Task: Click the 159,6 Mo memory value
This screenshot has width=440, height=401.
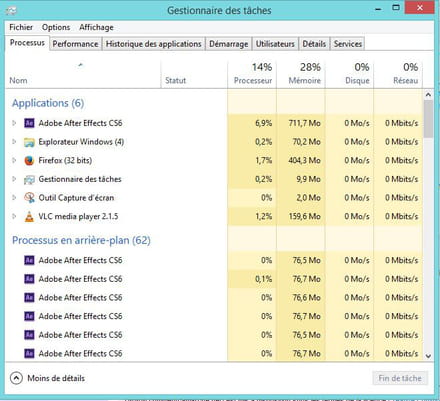Action: [x=304, y=216]
